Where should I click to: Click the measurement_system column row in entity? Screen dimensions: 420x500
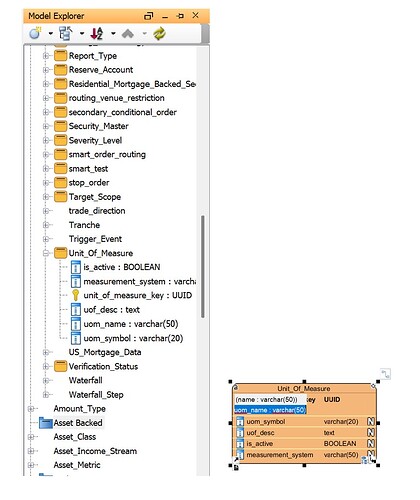pyautogui.click(x=305, y=455)
